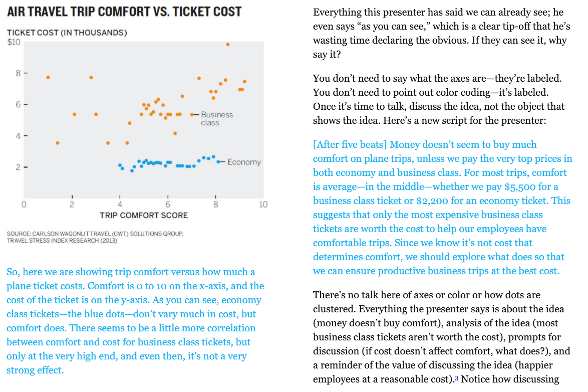Image resolution: width=588 pixels, height=392 pixels.
Task: Click the leftmost orange dot in the chart
Action: coord(48,77)
